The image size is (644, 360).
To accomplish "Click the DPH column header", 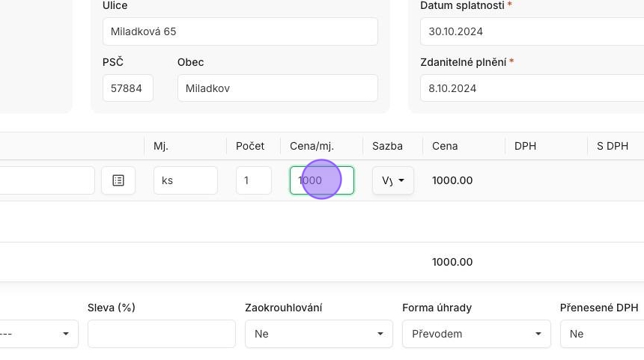I will (x=525, y=146).
